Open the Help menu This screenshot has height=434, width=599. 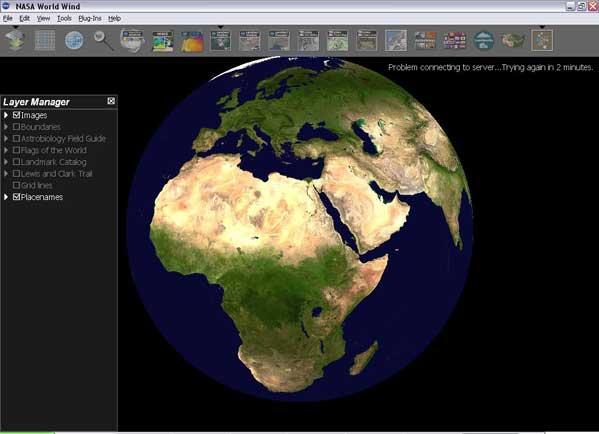click(114, 18)
